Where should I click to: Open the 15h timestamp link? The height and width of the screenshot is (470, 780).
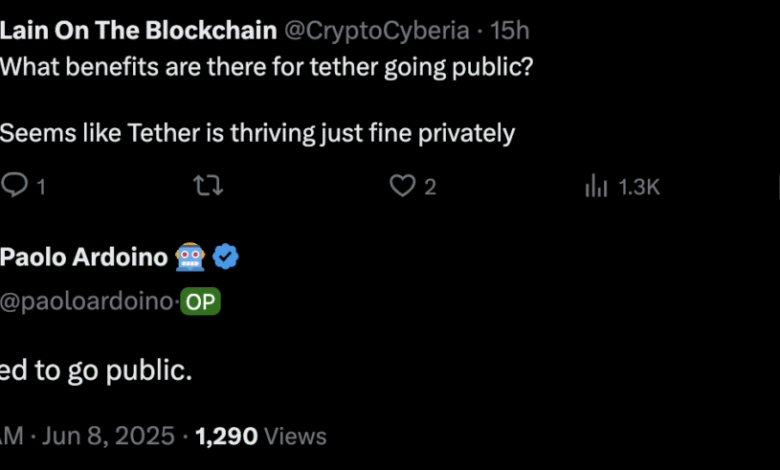coord(509,31)
